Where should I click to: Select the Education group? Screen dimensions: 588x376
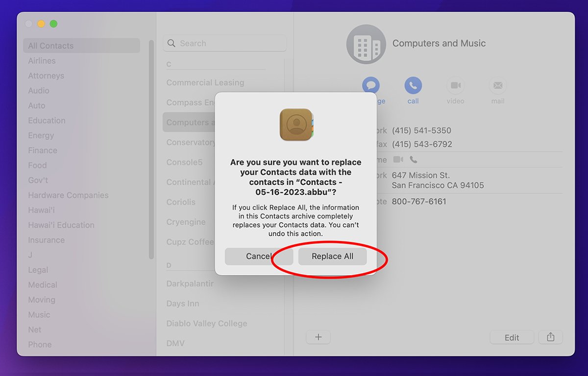(x=47, y=120)
